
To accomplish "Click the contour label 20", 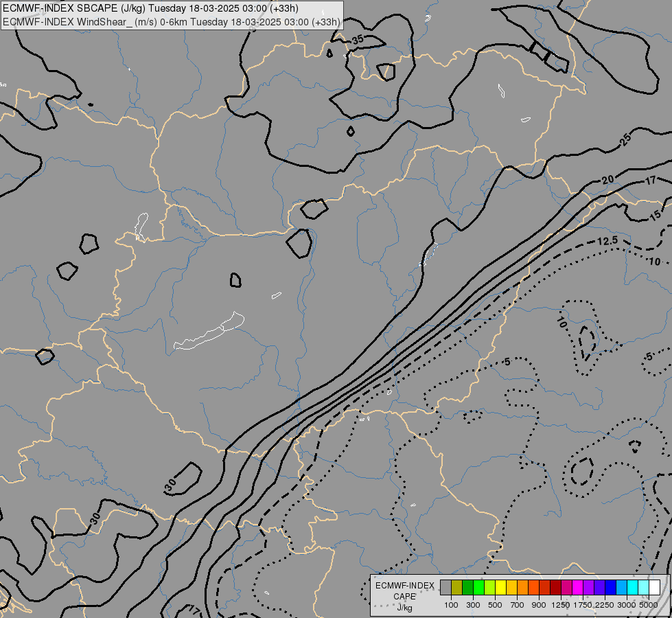I will point(607,180).
